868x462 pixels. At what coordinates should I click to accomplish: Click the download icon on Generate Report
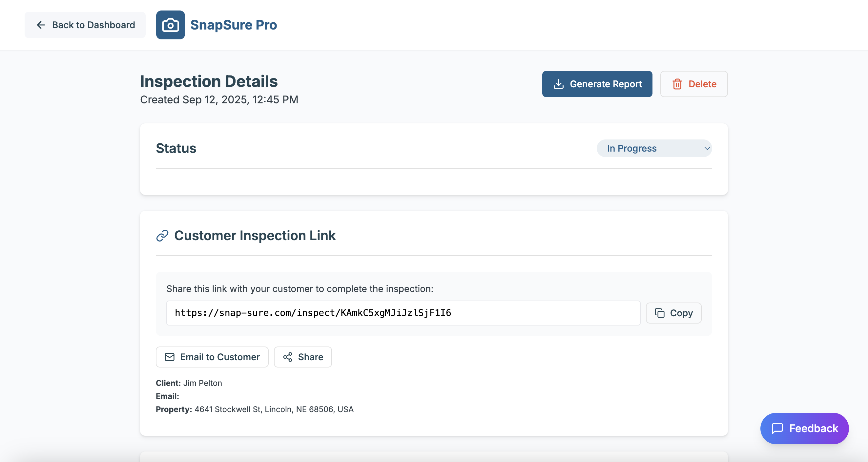(x=558, y=84)
